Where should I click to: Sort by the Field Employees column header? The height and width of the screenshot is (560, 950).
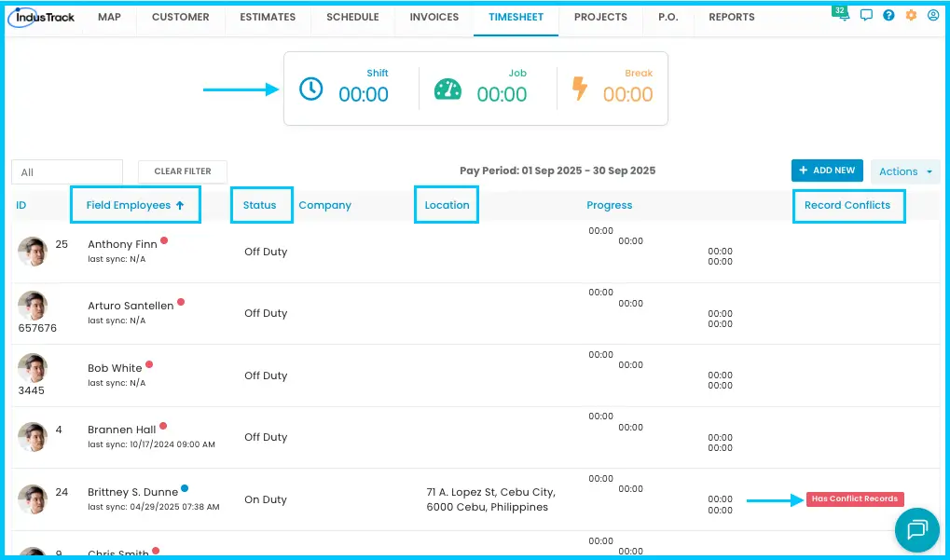[129, 205]
